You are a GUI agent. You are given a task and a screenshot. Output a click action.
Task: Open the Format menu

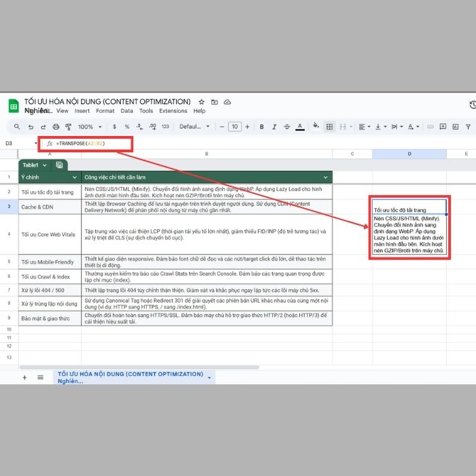pyautogui.click(x=105, y=111)
